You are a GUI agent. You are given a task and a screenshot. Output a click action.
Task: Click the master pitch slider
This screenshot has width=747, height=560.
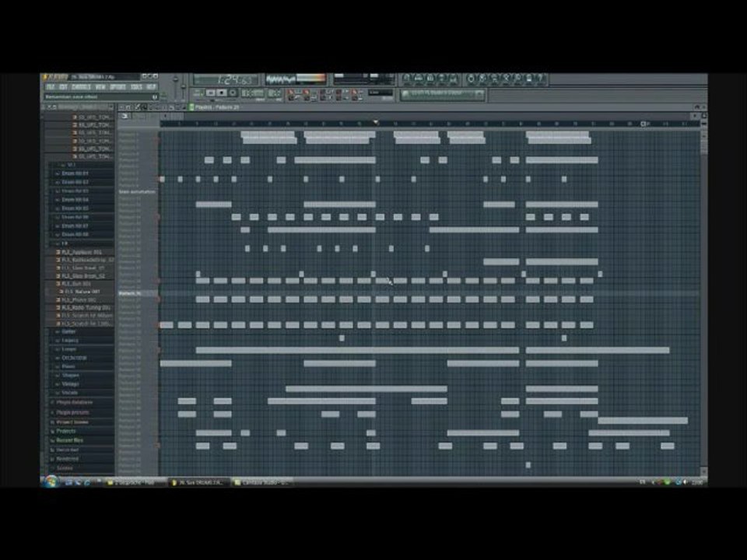[x=184, y=86]
